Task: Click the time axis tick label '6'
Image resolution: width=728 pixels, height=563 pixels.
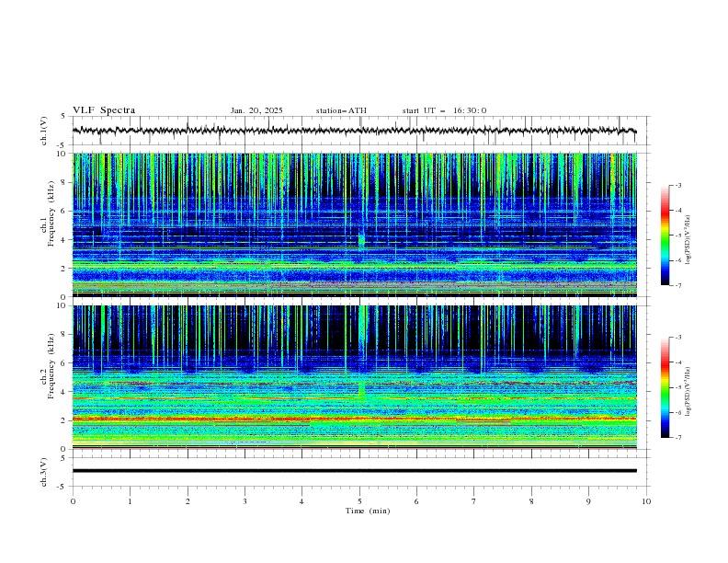Action: pyautogui.click(x=417, y=501)
